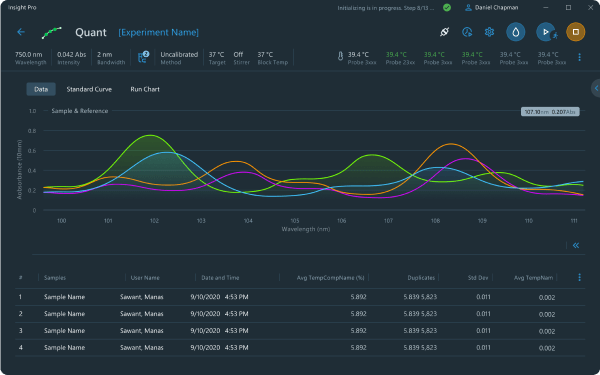The image size is (600, 375).
Task: Open the Daniel Chapman user profile
Action: click(x=493, y=8)
